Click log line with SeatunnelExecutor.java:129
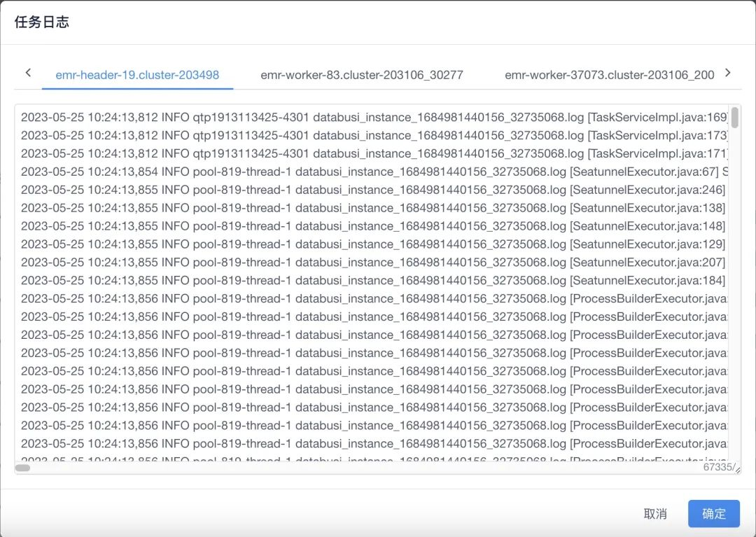 pyautogui.click(x=374, y=244)
